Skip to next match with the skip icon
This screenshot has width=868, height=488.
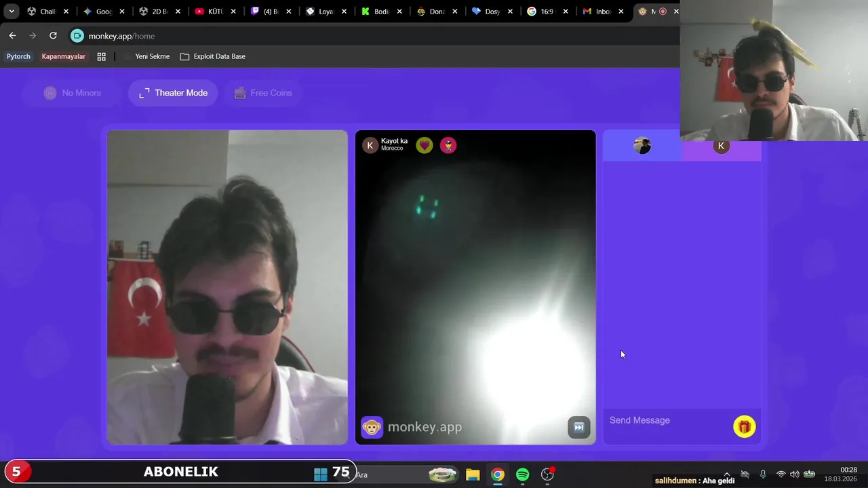pyautogui.click(x=578, y=427)
